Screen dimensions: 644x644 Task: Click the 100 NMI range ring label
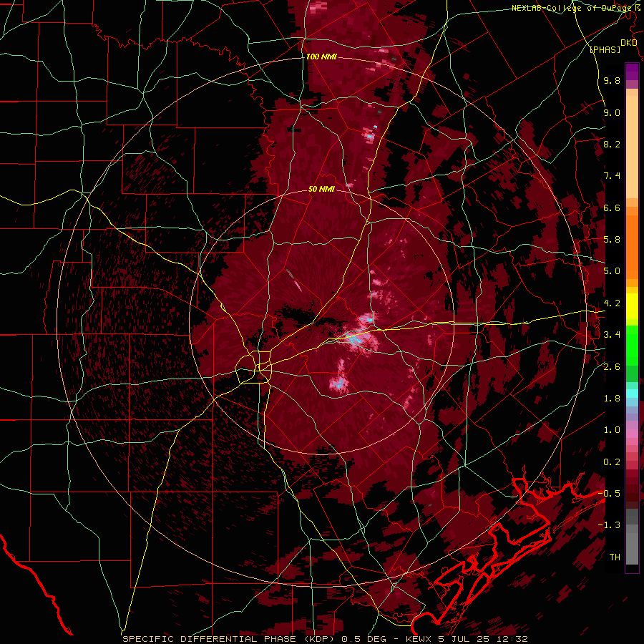click(321, 57)
